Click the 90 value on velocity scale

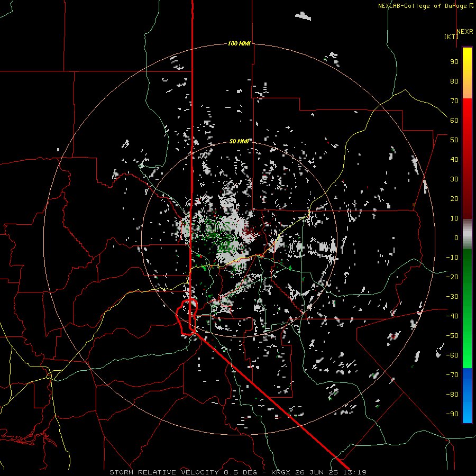click(x=454, y=62)
